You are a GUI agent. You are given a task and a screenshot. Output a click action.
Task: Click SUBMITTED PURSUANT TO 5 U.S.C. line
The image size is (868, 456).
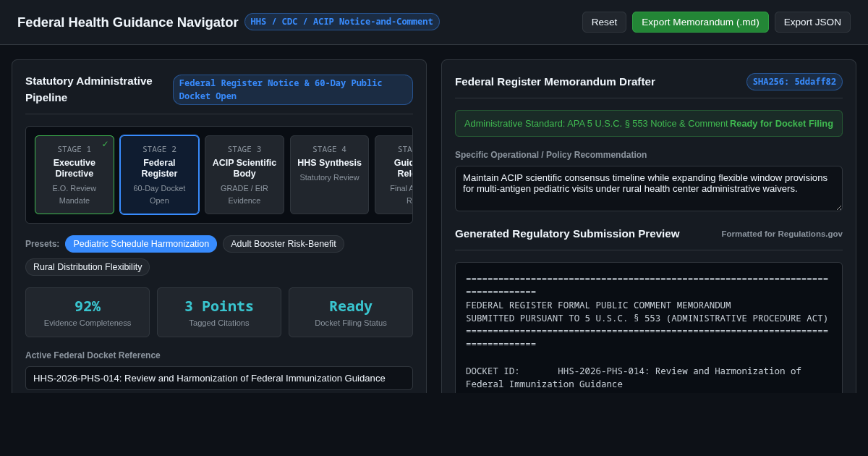pyautogui.click(x=647, y=318)
